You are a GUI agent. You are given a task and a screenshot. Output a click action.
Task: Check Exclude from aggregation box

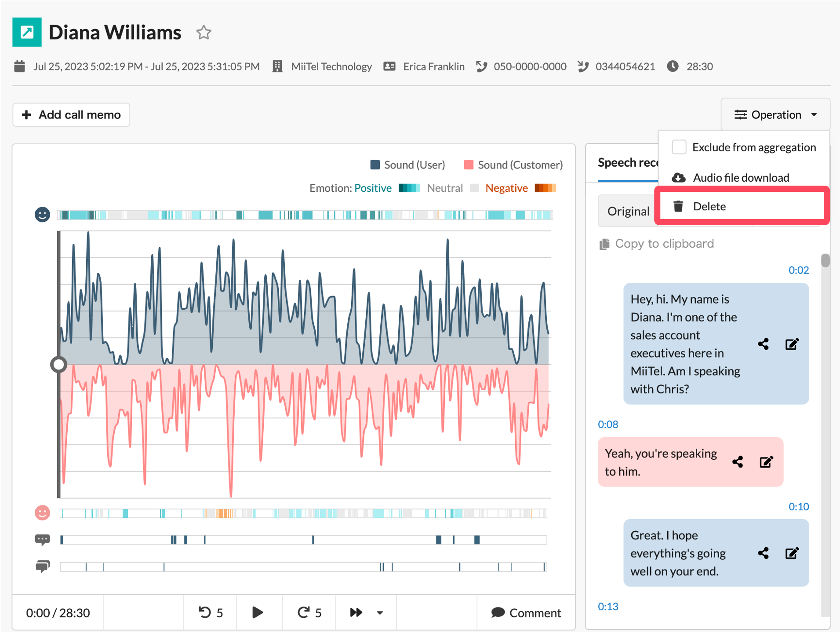click(679, 147)
